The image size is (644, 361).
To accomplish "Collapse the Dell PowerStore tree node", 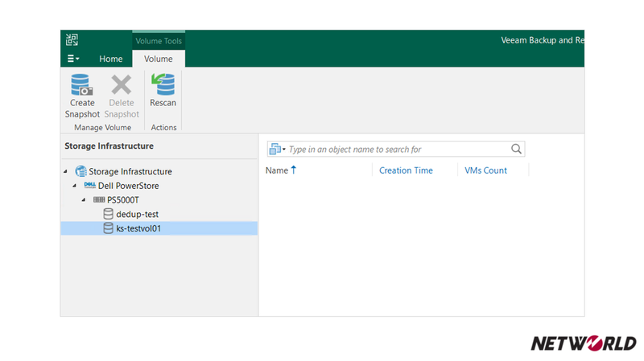I will click(75, 186).
